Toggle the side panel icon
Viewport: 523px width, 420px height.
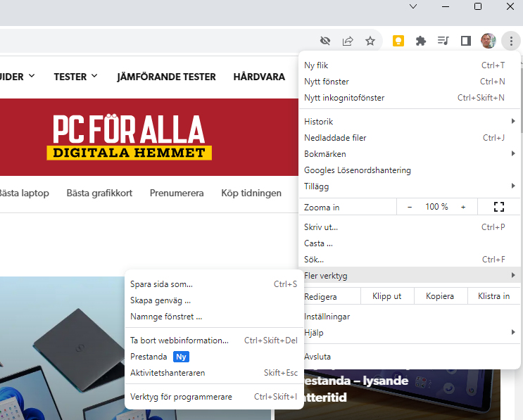click(465, 41)
